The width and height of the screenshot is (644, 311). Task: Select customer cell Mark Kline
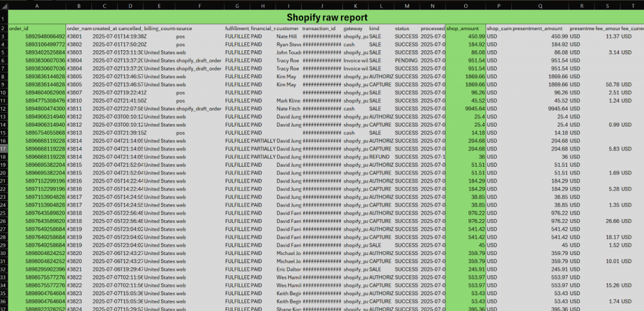[288, 101]
